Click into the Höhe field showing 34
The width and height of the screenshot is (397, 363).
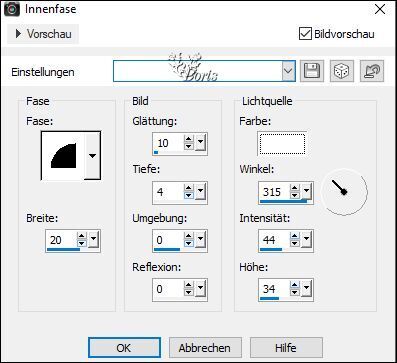click(x=275, y=288)
